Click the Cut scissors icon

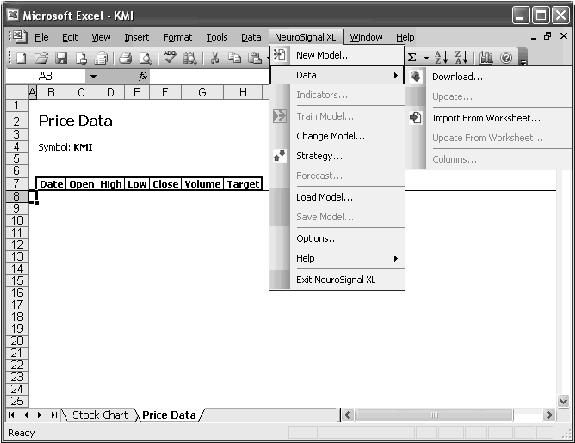(x=215, y=58)
